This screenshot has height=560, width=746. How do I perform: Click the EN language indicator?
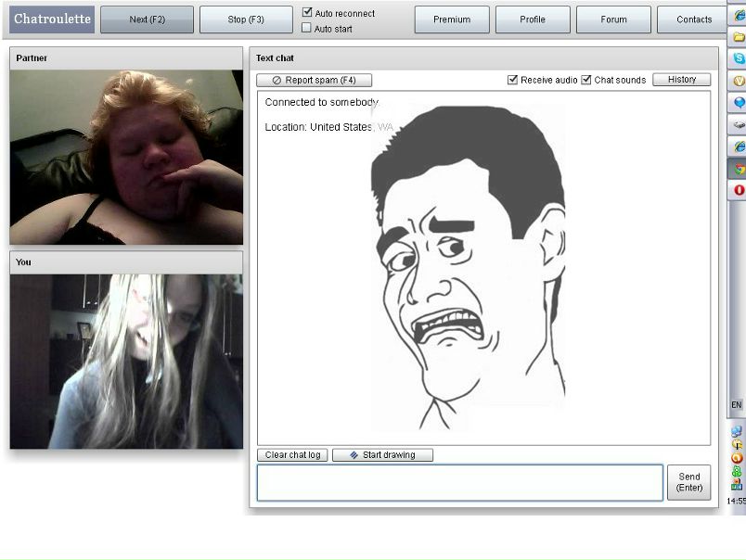tap(737, 405)
